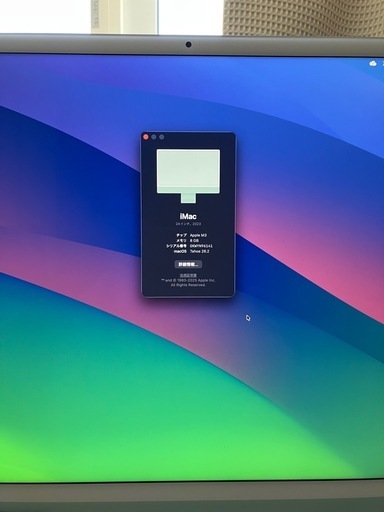Select the "iMac" title text
Viewport: 384px width, 512px height.
(188, 216)
